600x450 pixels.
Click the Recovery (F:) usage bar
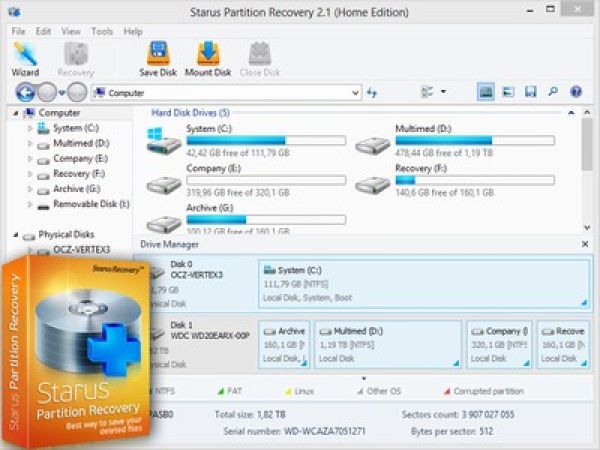(475, 180)
